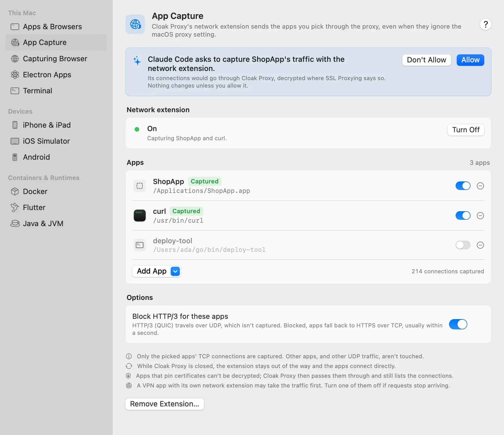This screenshot has width=504, height=435.
Task: Click the '214 connections captured' text
Action: click(x=448, y=271)
